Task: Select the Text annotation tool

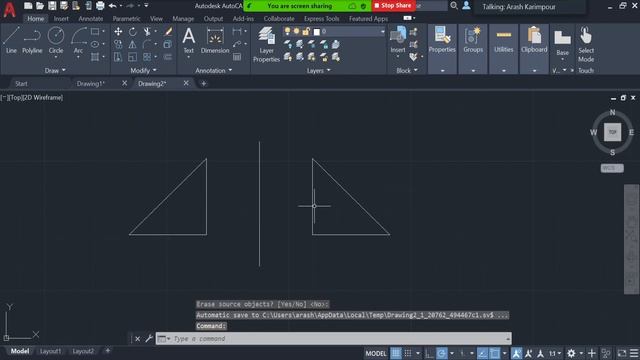Action: 189,40
